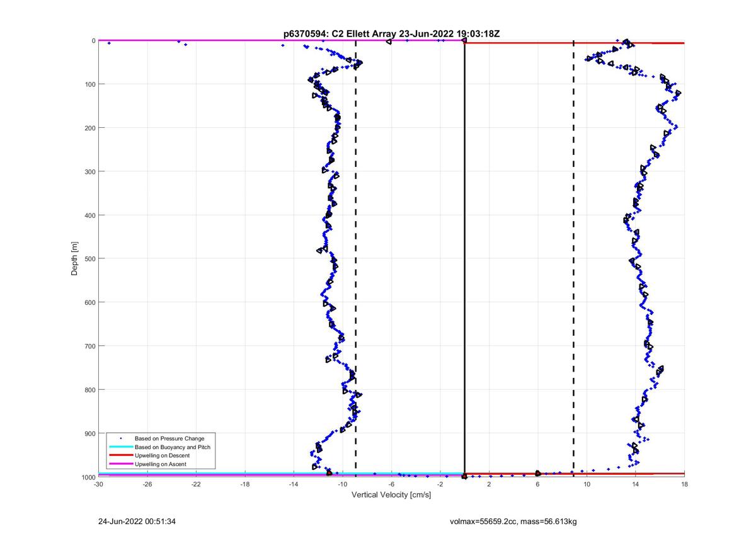Click legend entry 'Based on Buoyancy and Pitch'

tap(172, 447)
